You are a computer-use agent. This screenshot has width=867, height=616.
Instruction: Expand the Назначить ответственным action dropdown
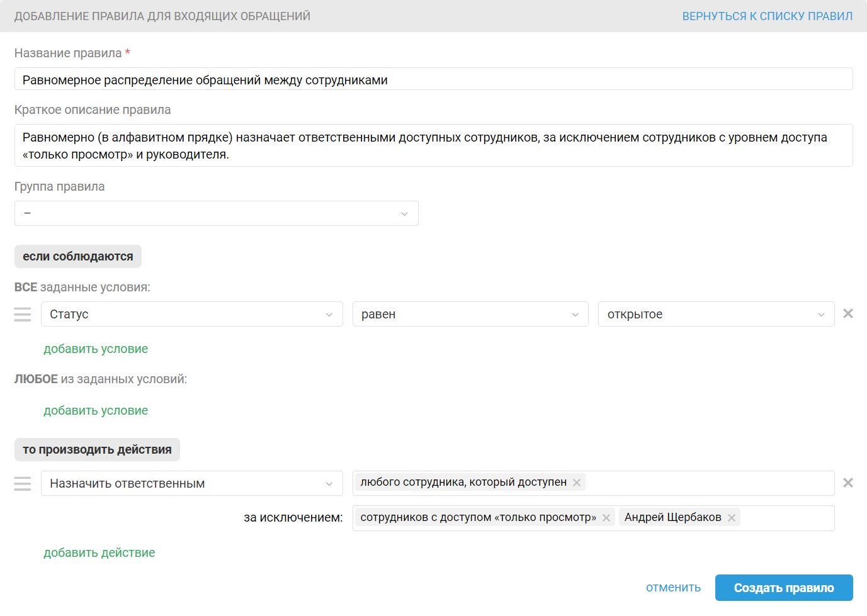pos(191,483)
